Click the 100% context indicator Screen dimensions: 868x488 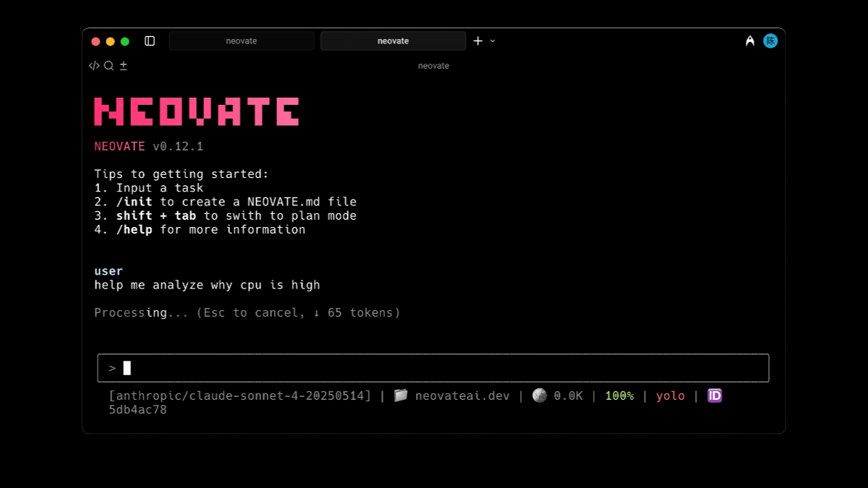coord(619,395)
